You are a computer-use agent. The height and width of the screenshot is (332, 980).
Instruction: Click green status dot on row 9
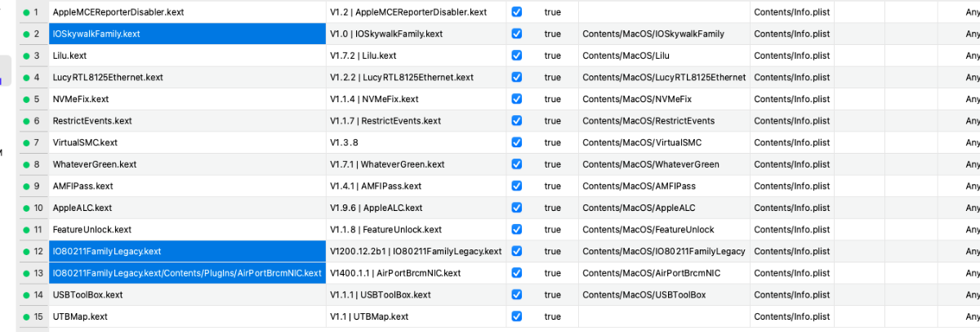tap(27, 186)
